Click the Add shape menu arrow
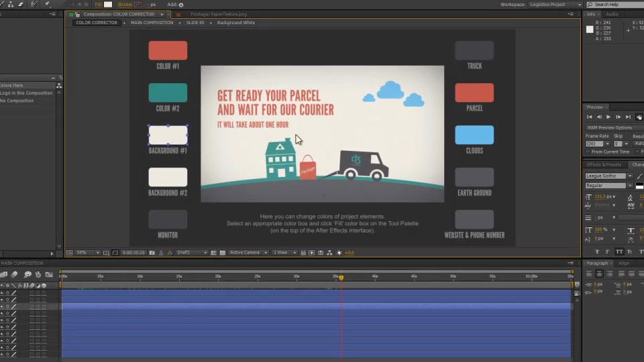 (181, 5)
